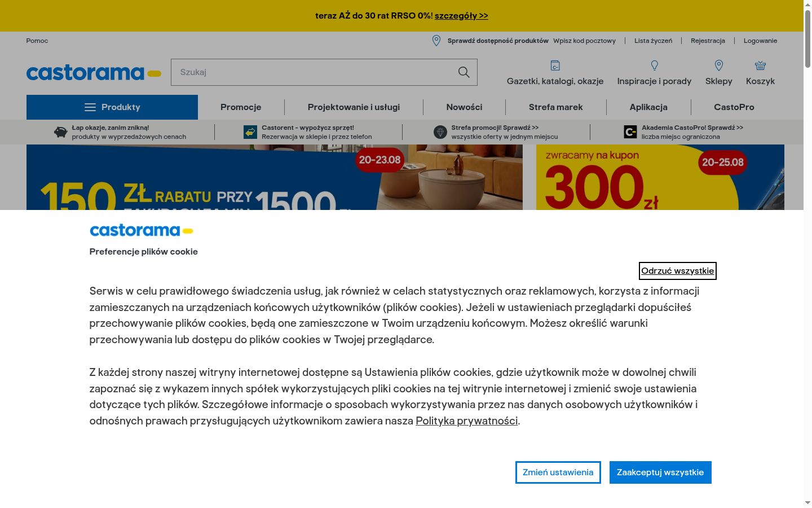Click the location pin beside Sprawdź dostępność produktów
The width and height of the screenshot is (812, 508).
point(436,41)
